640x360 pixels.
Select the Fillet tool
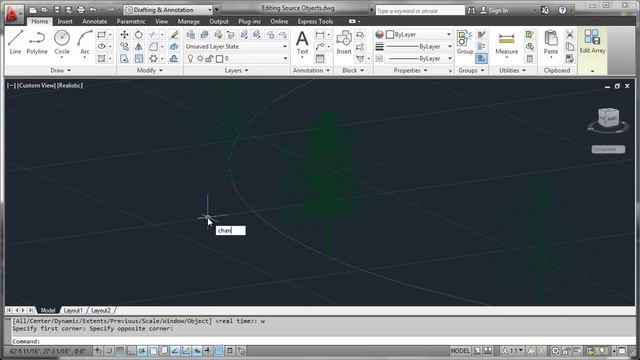[x=153, y=47]
